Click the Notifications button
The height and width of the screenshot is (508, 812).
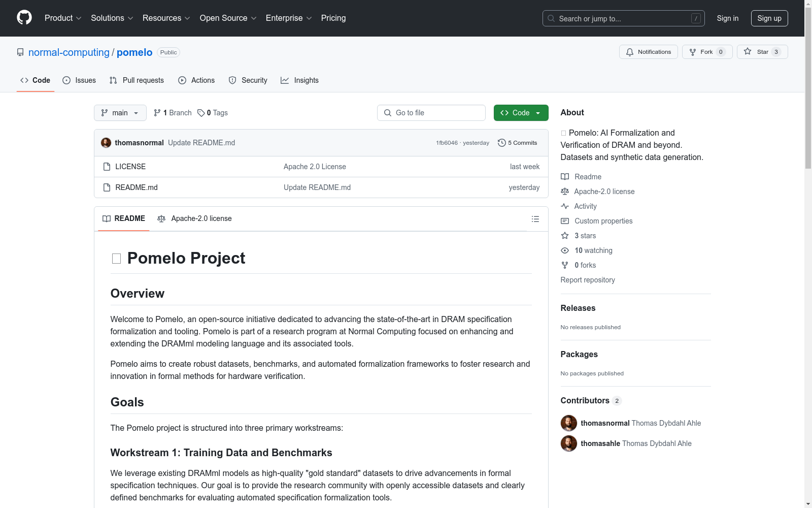[x=649, y=52]
